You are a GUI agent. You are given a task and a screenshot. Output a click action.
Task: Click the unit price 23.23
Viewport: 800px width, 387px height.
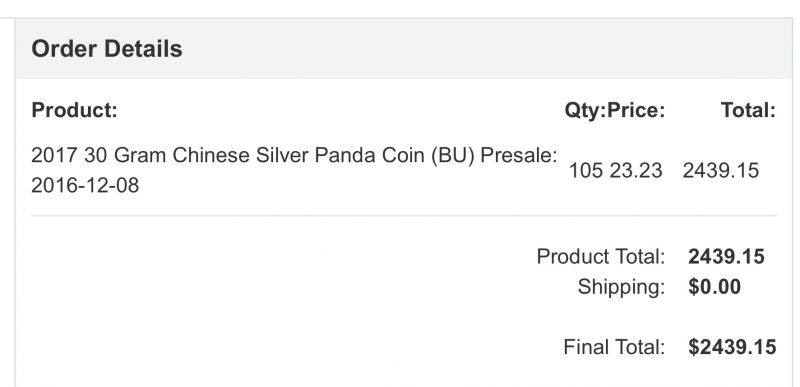(636, 170)
